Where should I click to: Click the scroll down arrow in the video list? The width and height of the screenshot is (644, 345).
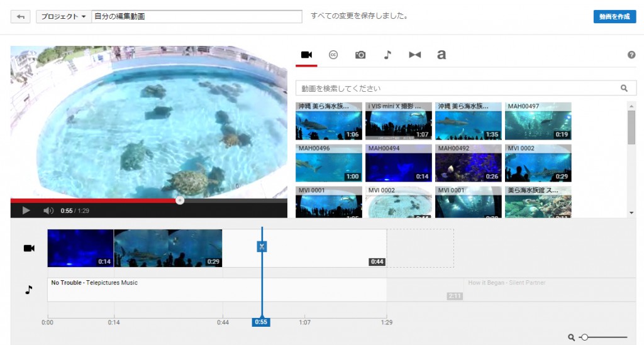631,213
